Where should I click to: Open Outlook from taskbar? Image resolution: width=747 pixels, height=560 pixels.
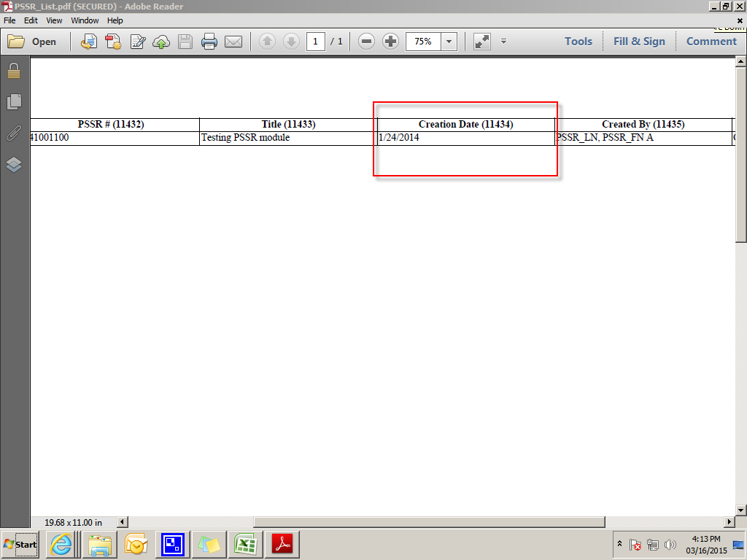click(136, 544)
